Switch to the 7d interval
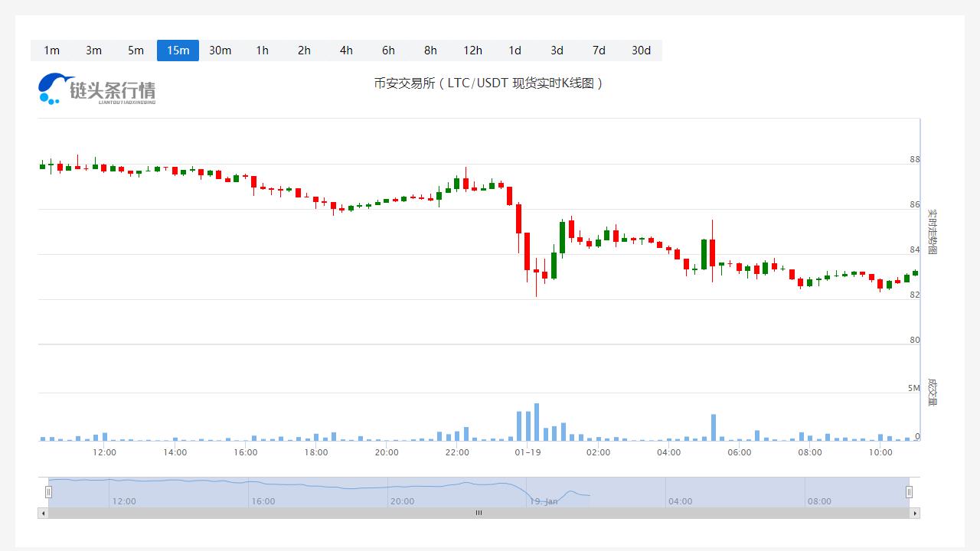 [x=599, y=51]
